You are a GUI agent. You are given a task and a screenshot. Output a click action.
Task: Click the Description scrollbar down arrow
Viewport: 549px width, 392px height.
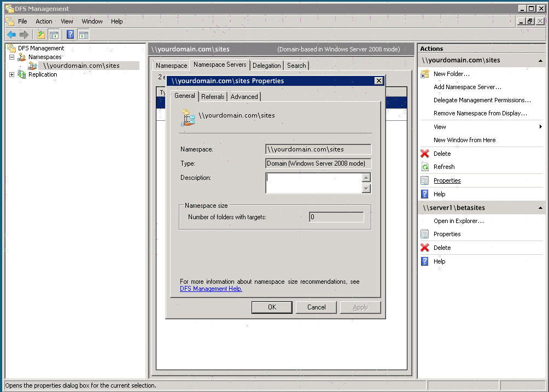click(366, 188)
